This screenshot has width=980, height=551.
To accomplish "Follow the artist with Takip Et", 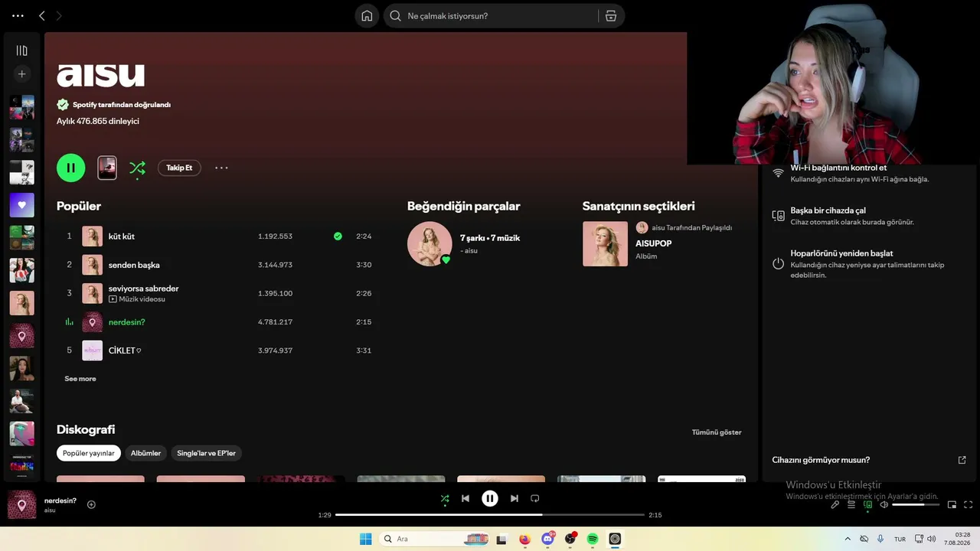I will pos(179,168).
